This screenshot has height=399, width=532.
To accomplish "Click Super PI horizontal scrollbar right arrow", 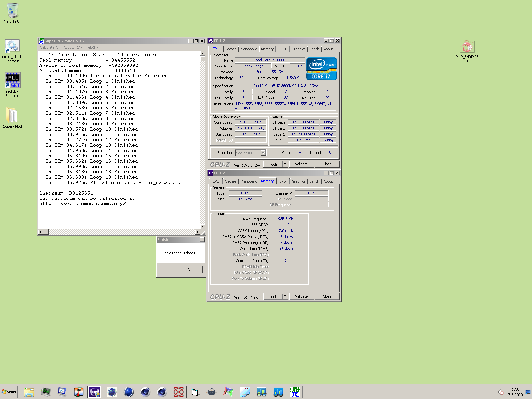I will click(198, 232).
